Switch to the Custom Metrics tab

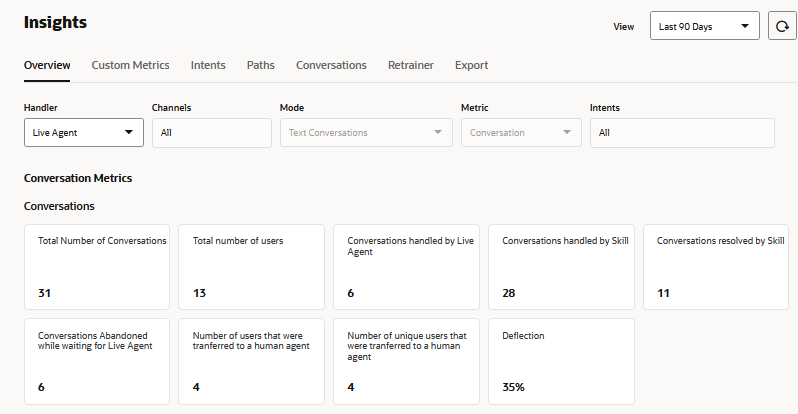point(130,65)
